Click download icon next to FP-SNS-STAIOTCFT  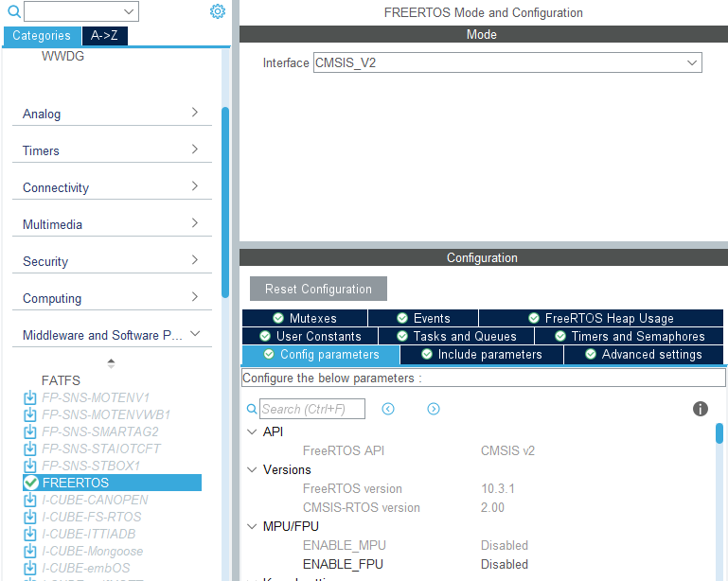tap(29, 449)
